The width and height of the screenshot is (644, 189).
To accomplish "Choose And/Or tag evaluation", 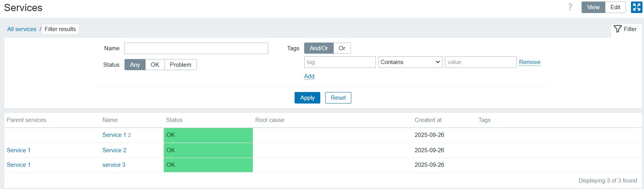I will (x=319, y=48).
